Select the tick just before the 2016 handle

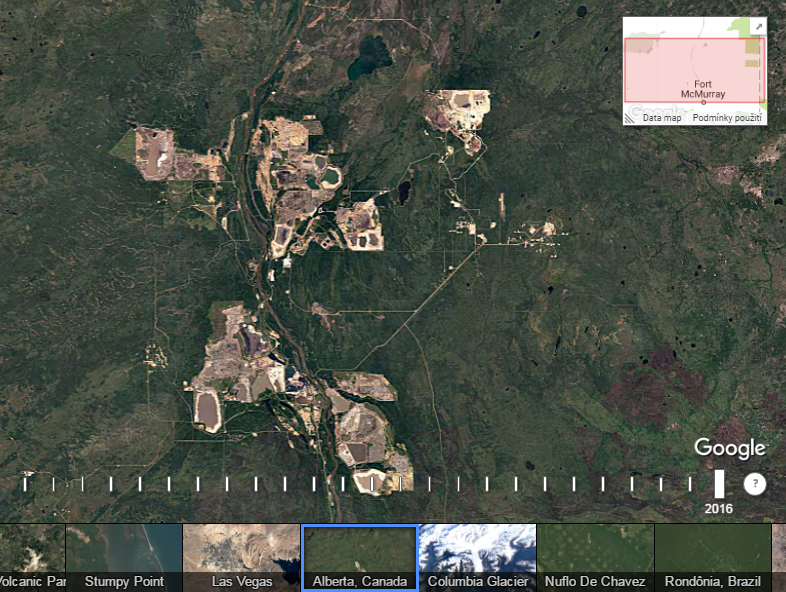[690, 484]
